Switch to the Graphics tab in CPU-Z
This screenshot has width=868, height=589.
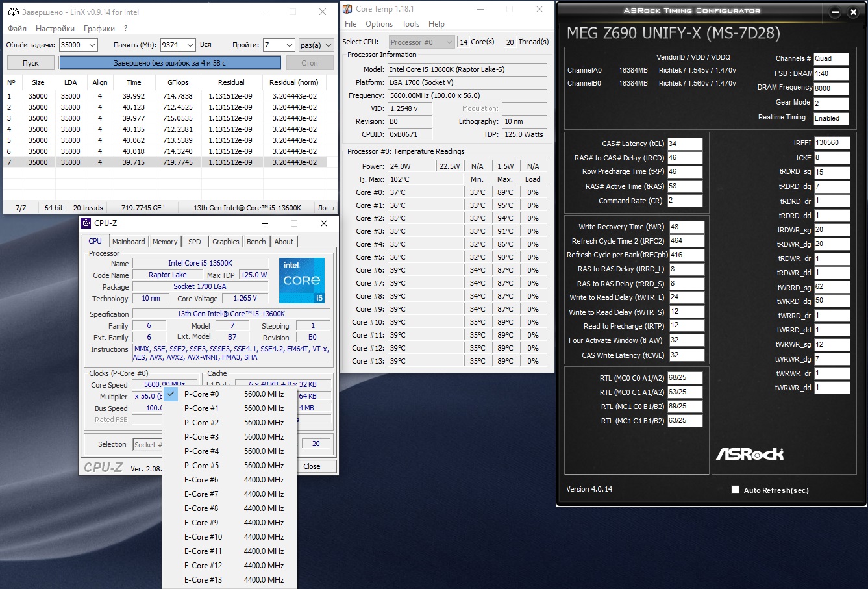pos(226,242)
